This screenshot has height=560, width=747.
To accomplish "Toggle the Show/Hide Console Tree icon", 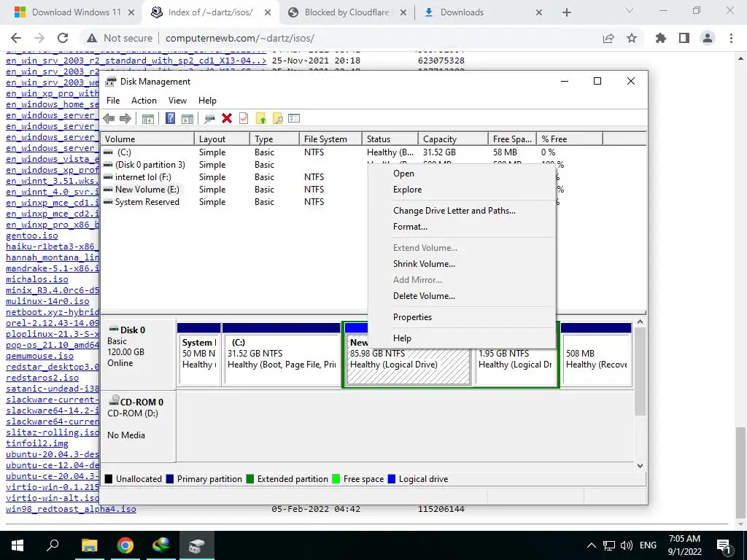I will [147, 119].
